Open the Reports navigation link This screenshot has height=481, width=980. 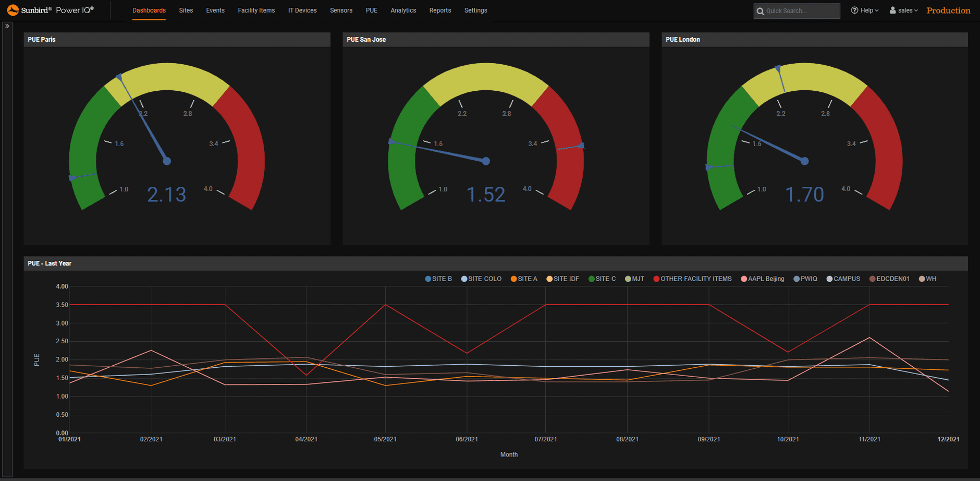click(x=440, y=10)
